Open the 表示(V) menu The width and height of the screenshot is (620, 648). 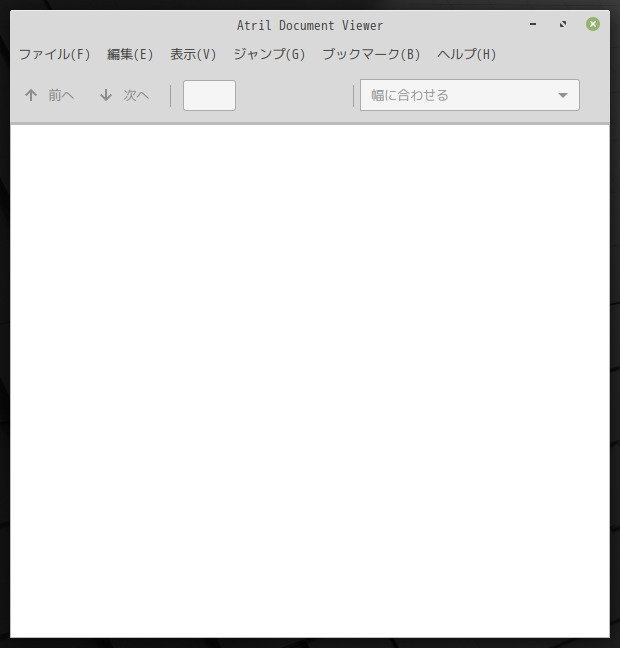click(193, 54)
